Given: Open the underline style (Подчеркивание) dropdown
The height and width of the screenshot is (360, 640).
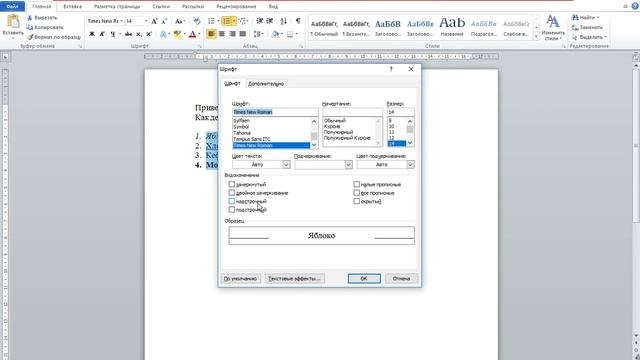Looking at the screenshot, I should (x=348, y=164).
